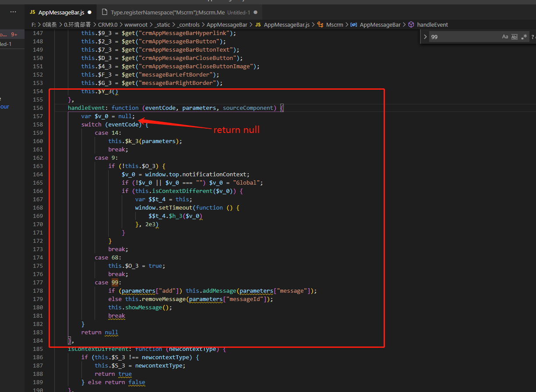Viewport: 536px width, 392px height.
Task: Toggle Match Whole Word in find widget
Action: tap(515, 37)
